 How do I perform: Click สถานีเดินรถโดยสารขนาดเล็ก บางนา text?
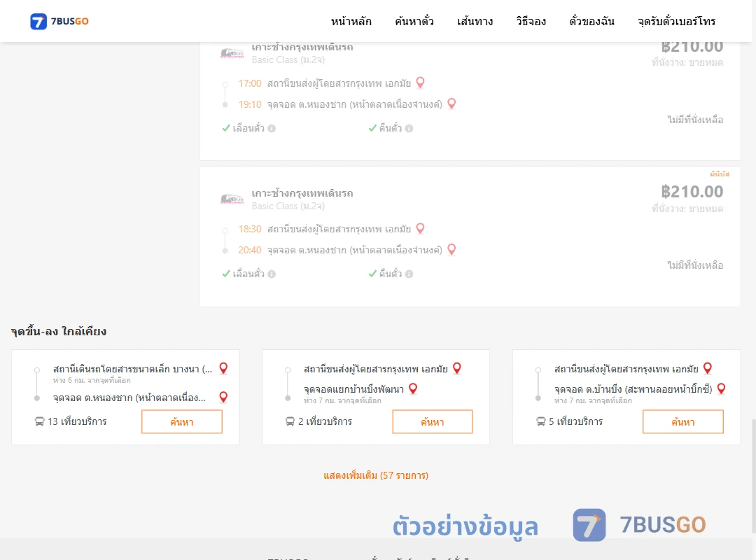132,369
